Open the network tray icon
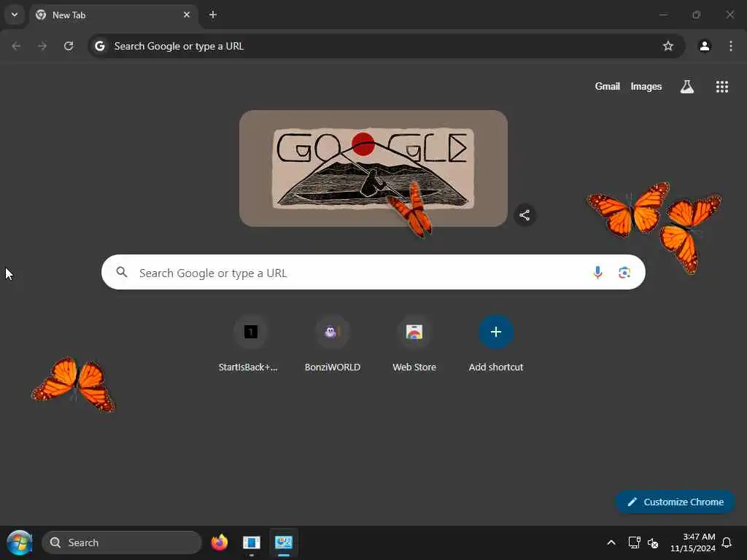This screenshot has width=747, height=560. pyautogui.click(x=634, y=542)
